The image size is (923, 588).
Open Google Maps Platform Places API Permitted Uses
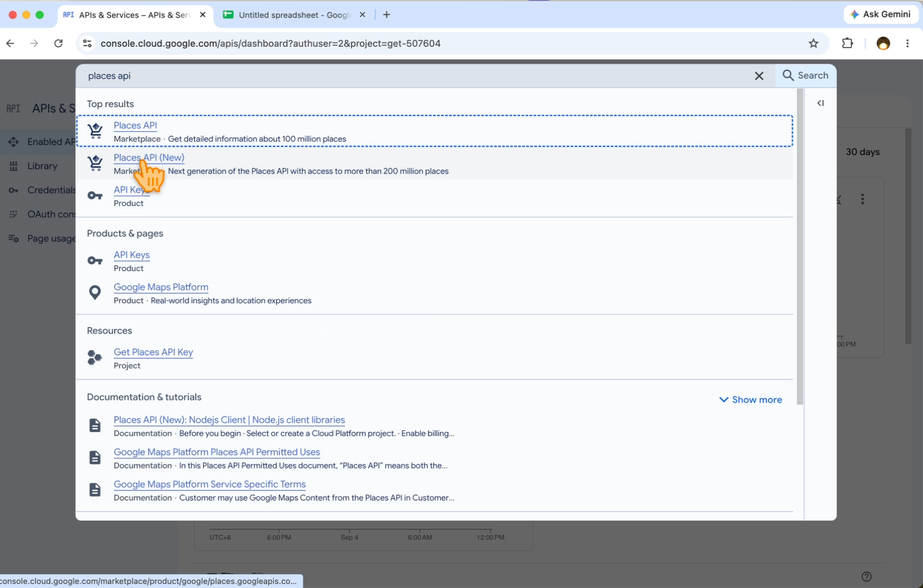216,452
